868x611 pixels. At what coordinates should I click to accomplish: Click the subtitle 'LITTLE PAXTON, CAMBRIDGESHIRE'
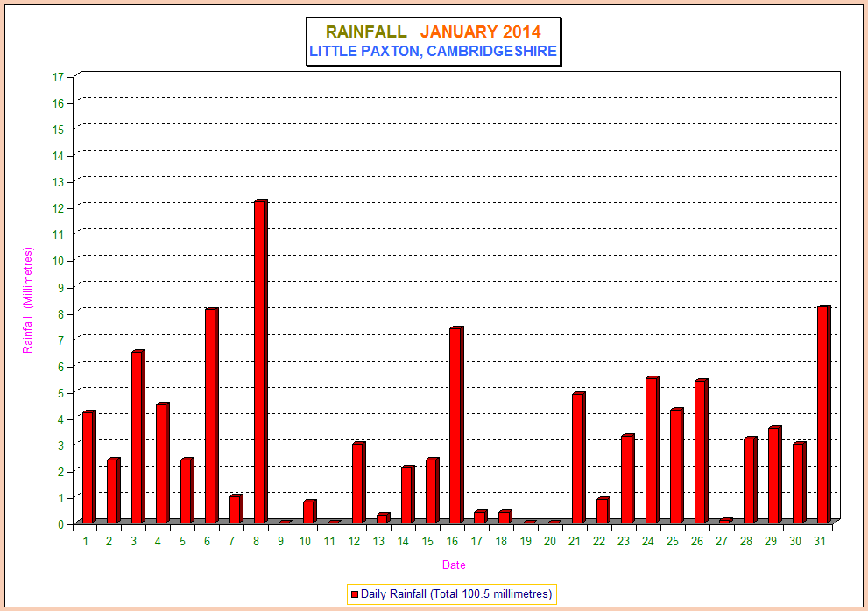(433, 51)
